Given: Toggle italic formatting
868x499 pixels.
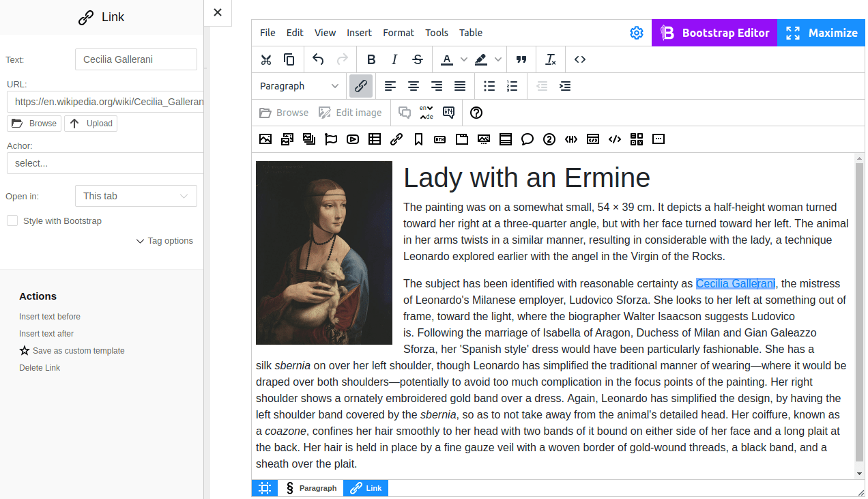Looking at the screenshot, I should (x=394, y=59).
